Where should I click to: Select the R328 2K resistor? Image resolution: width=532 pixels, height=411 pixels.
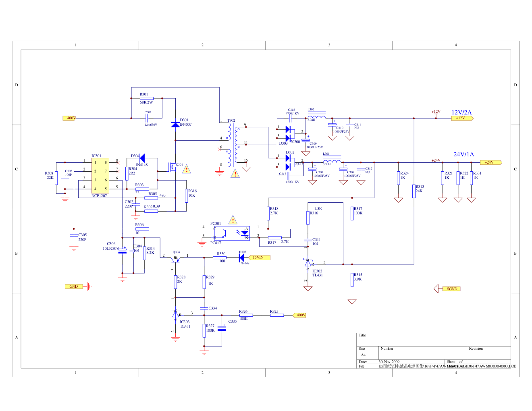tap(175, 282)
